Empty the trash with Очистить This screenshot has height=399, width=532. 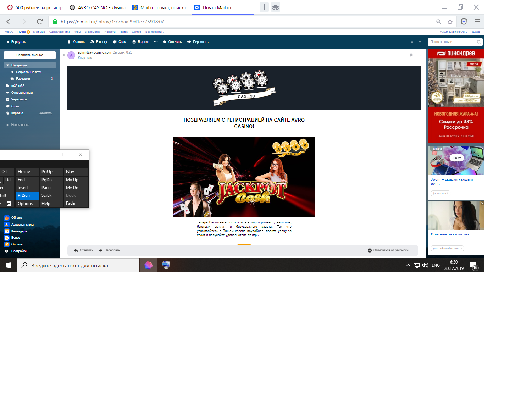pos(45,113)
